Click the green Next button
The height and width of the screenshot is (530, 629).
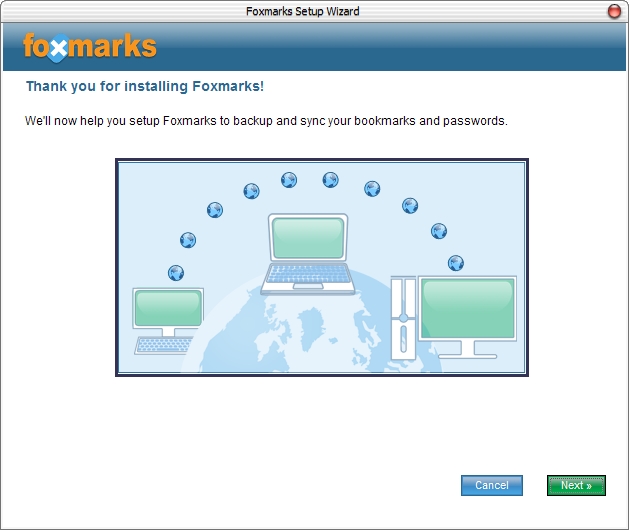click(x=576, y=485)
